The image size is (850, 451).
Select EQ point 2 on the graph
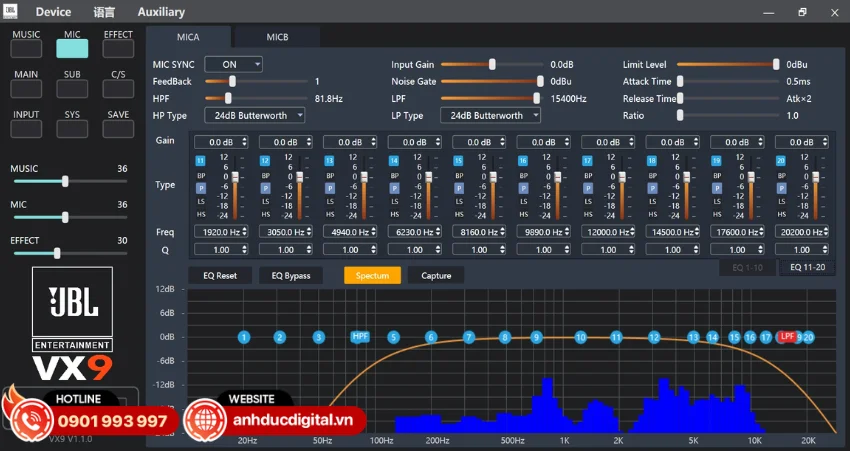coord(280,337)
